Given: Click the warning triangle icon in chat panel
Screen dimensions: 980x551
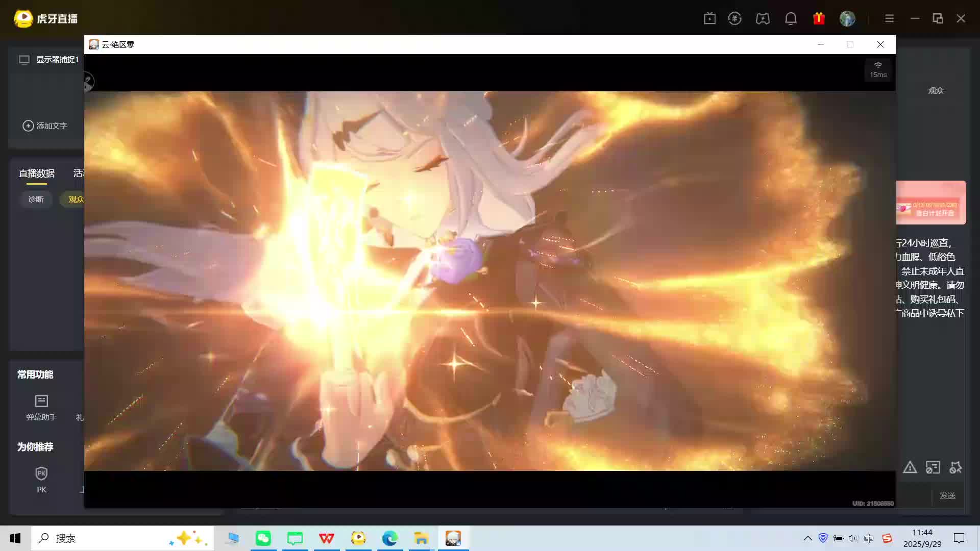Looking at the screenshot, I should click(910, 467).
